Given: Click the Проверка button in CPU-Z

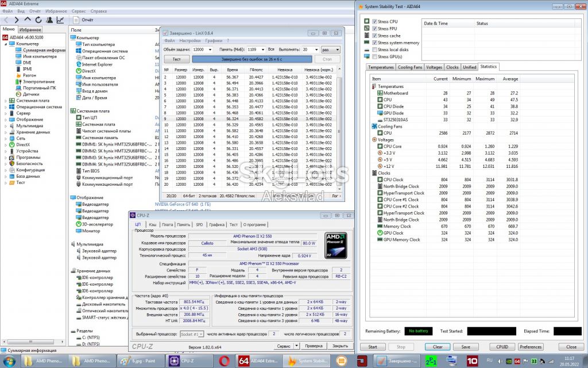Looking at the screenshot, I should [x=314, y=346].
